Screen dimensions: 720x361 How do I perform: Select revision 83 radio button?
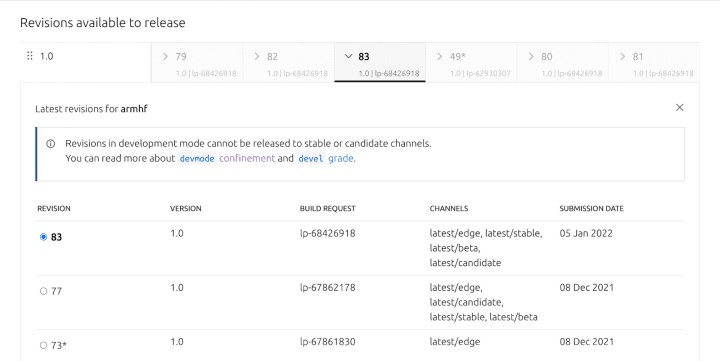point(44,237)
